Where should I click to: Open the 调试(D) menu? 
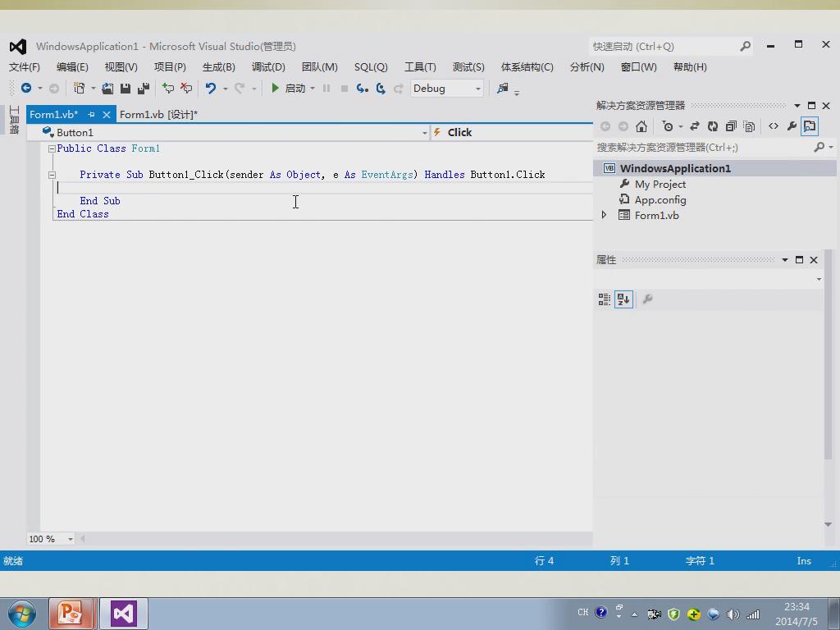pos(268,67)
